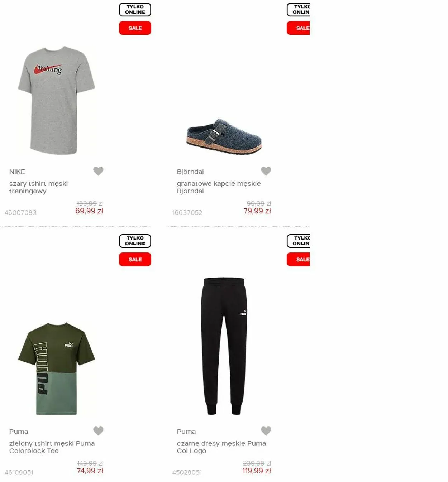Add NIKE grey tshirt to favorites heart

[x=98, y=171]
